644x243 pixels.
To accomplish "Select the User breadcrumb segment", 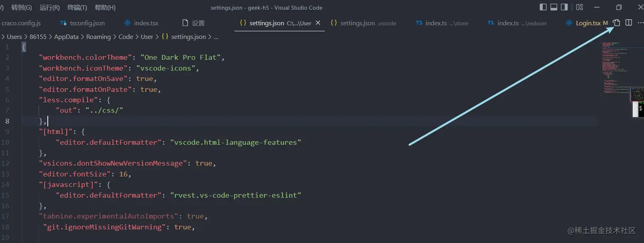I will pos(147,37).
